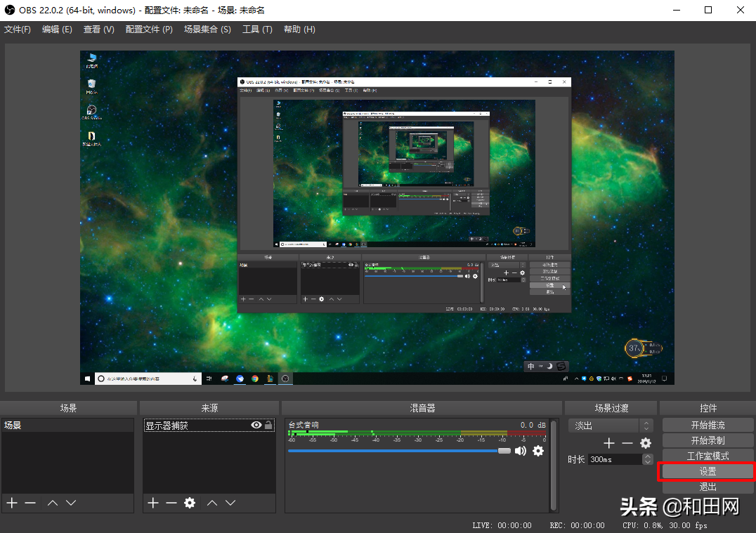Click the 开始录制 button
Image resolution: width=756 pixels, height=533 pixels.
[x=708, y=441]
